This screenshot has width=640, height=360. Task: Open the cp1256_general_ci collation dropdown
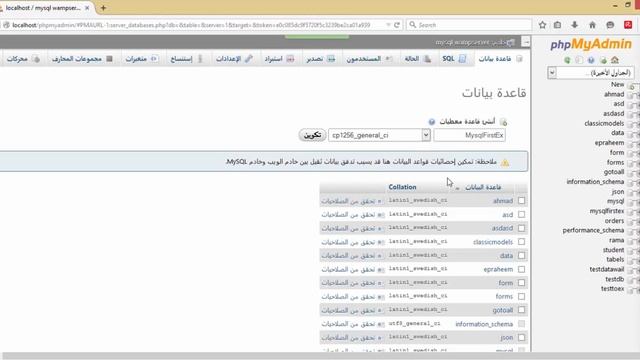point(379,135)
